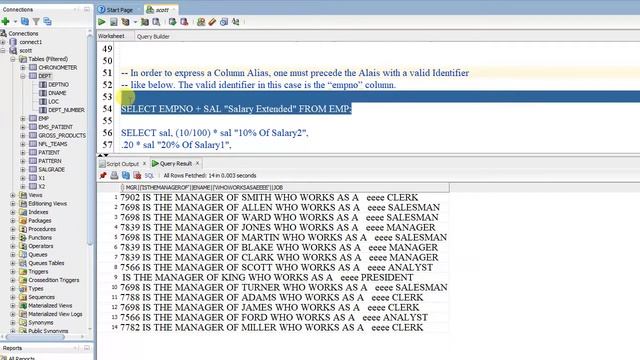Click the Refresh connections icon
640x360 pixels.
tap(25, 21)
